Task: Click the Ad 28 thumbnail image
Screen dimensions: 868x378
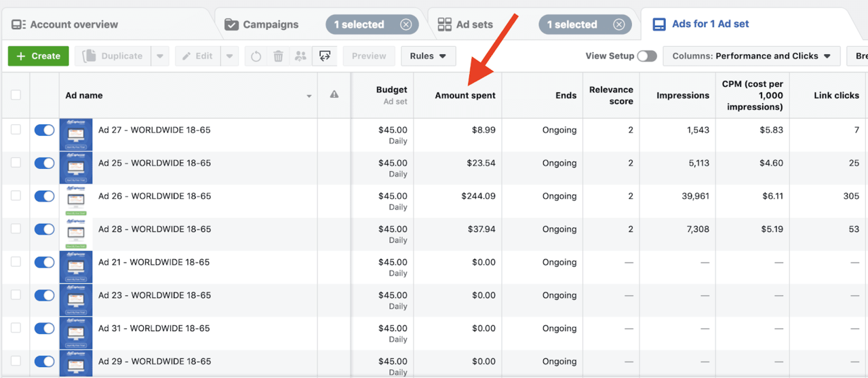Action: [x=76, y=234]
